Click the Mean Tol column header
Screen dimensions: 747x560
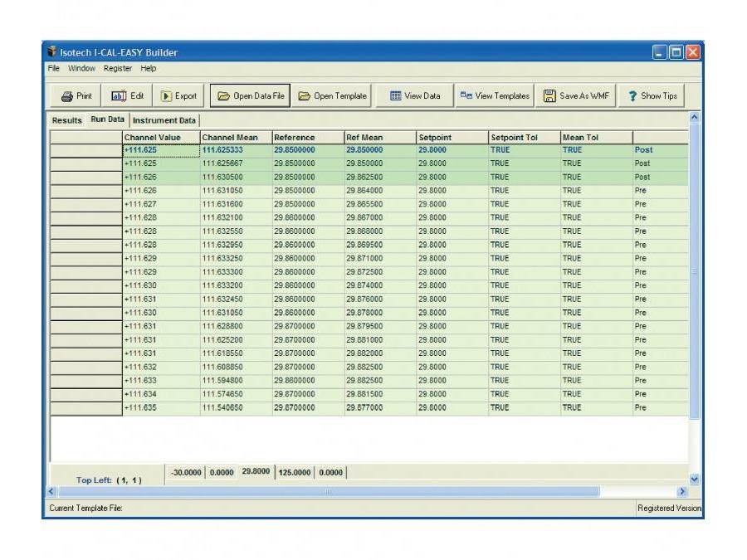pos(597,137)
